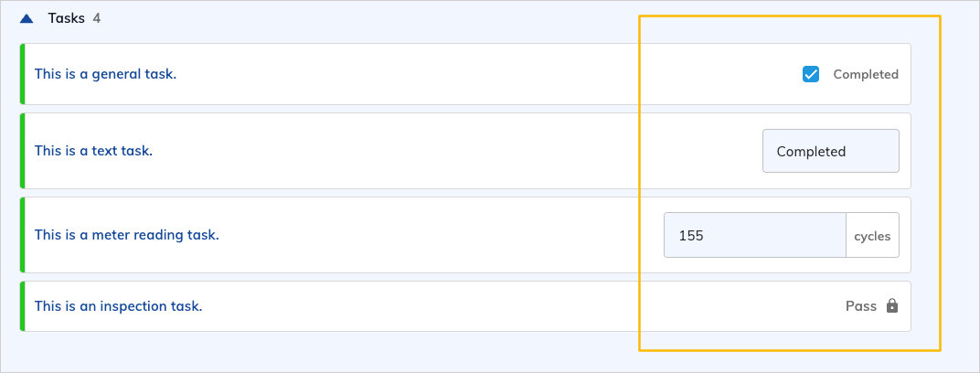This screenshot has width=980, height=373.
Task: Click the "cycles" unit label
Action: pyautogui.click(x=872, y=235)
